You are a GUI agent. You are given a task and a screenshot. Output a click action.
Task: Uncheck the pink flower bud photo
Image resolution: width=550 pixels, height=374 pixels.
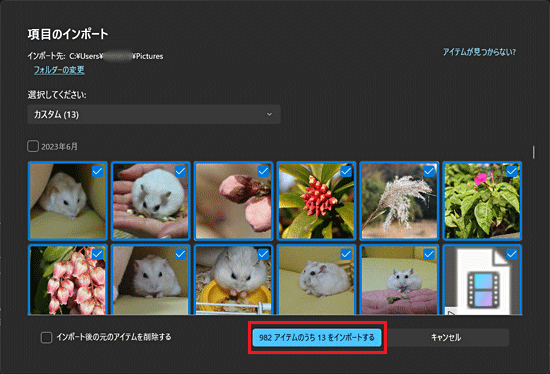tap(263, 171)
